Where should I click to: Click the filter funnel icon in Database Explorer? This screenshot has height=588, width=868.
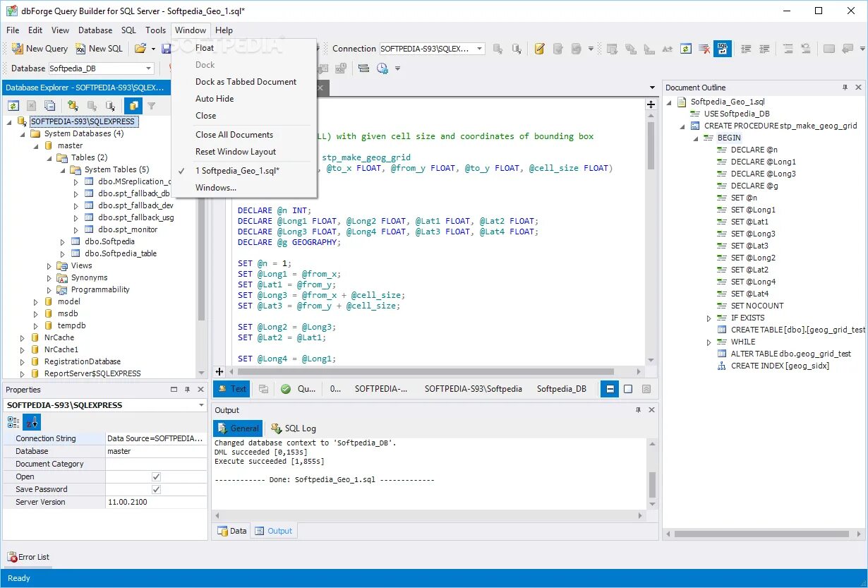tap(151, 106)
